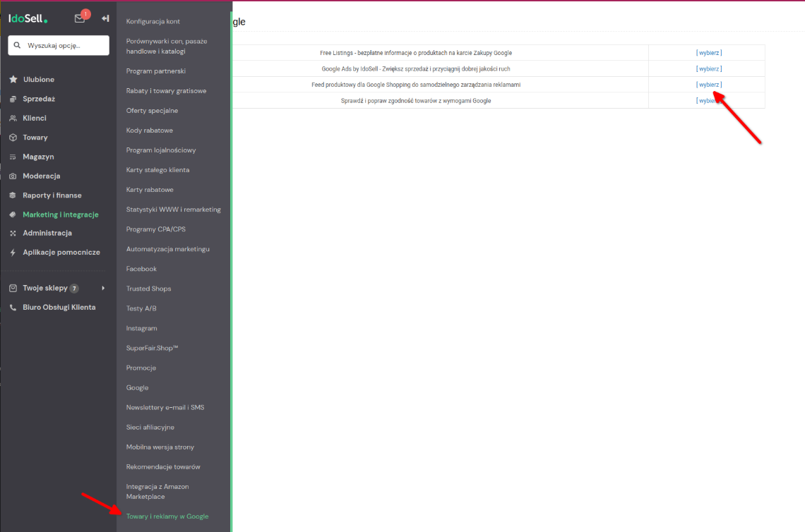Select Program lojalnościowy submenu item
This screenshot has width=805, height=532.
pyautogui.click(x=161, y=150)
